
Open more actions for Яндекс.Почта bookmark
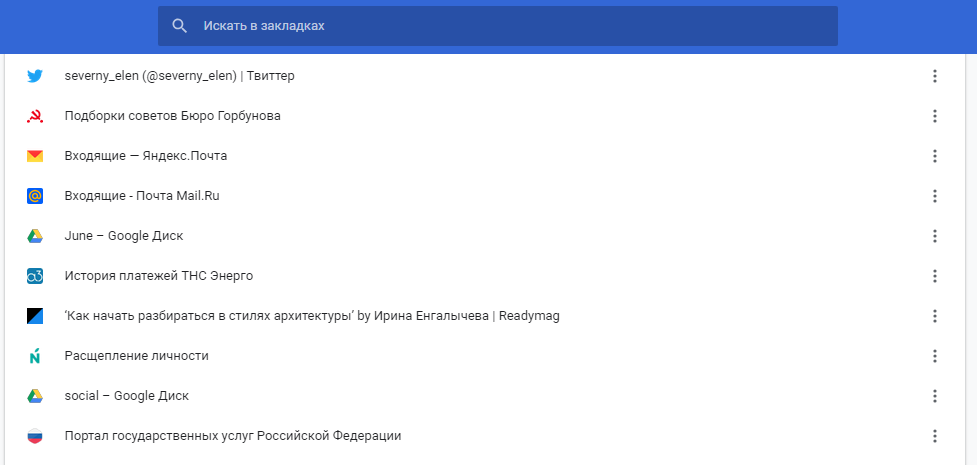(x=935, y=156)
